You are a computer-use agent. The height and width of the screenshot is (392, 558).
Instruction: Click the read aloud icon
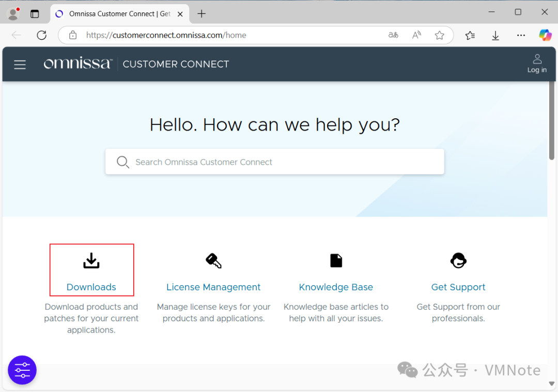[416, 35]
